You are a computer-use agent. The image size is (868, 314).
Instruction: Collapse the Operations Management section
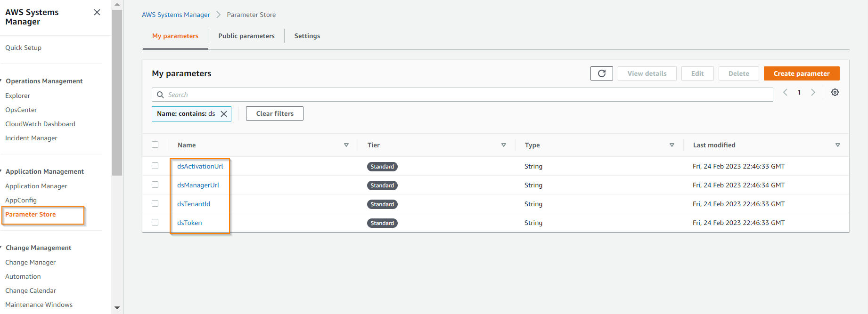point(1,81)
